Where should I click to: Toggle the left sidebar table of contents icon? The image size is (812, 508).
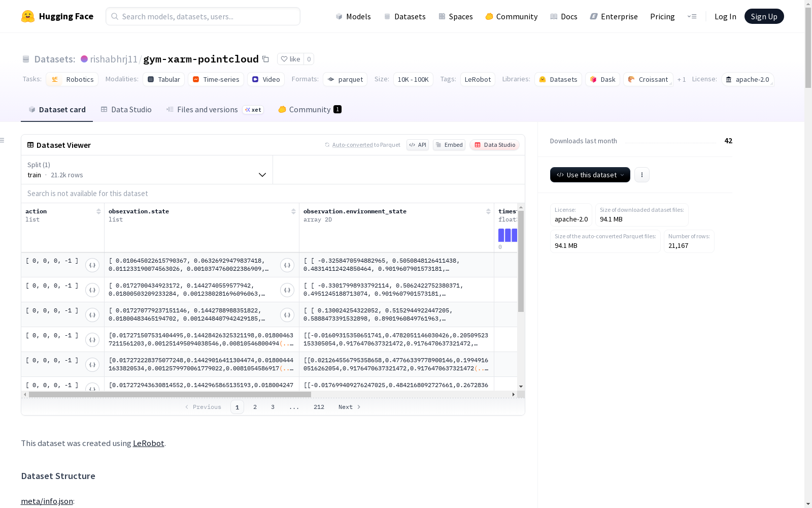3,140
